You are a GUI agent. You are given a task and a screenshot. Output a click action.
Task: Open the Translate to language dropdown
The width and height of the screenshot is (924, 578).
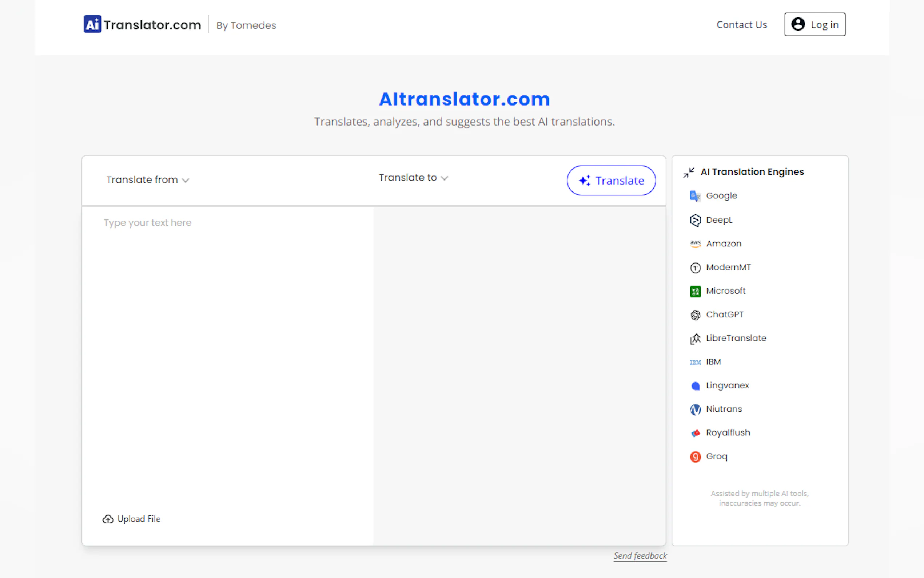[413, 178]
